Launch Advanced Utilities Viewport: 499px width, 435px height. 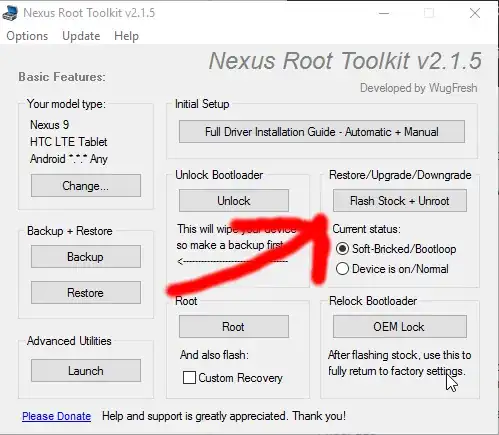pos(86,371)
